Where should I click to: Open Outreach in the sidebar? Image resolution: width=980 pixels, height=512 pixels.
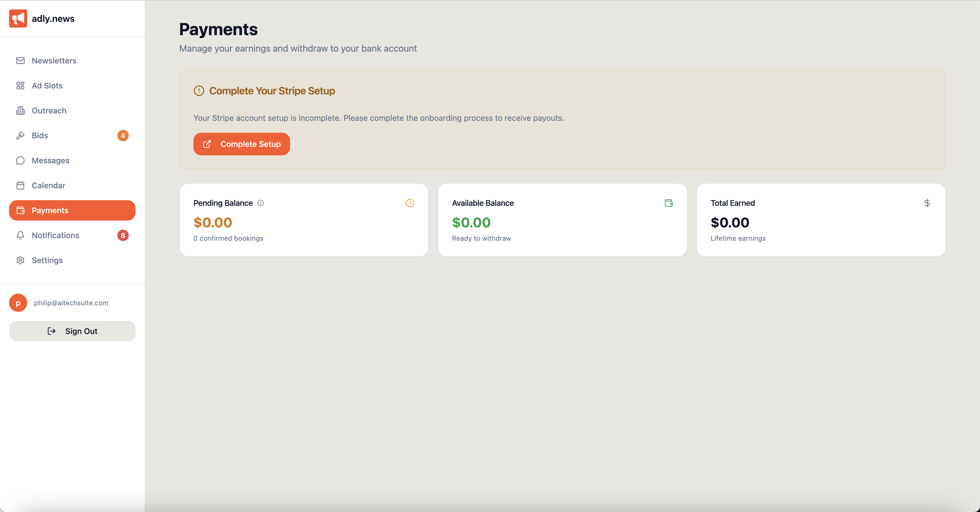[49, 111]
